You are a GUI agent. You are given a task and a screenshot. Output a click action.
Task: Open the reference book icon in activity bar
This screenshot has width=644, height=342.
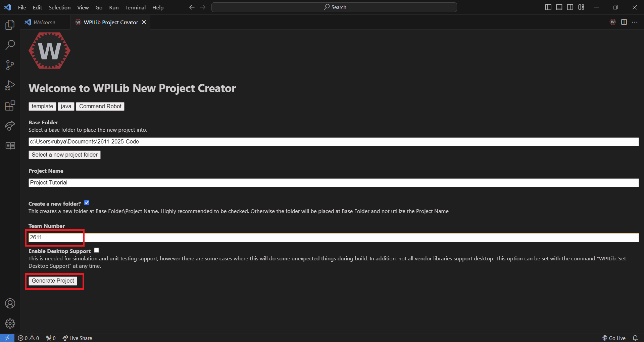point(10,145)
